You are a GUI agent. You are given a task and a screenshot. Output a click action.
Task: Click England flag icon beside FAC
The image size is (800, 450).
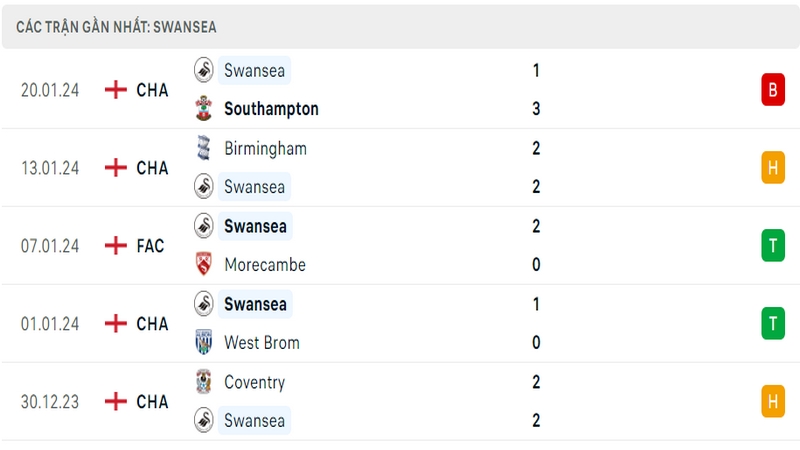click(116, 245)
